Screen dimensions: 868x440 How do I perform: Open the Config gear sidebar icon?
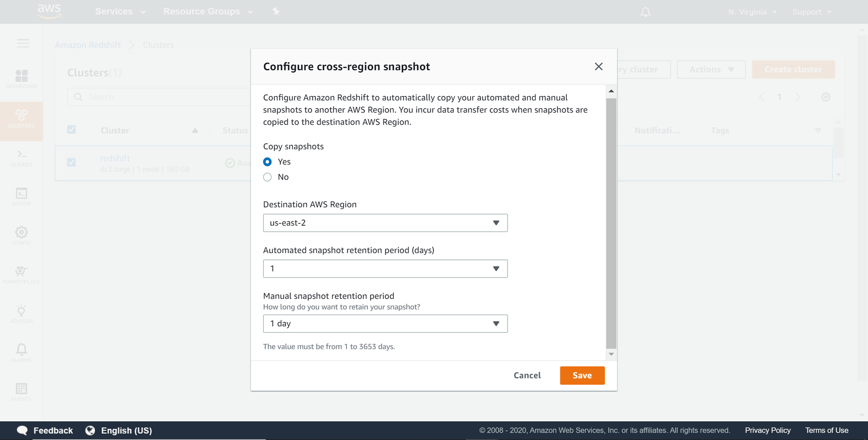(x=21, y=235)
